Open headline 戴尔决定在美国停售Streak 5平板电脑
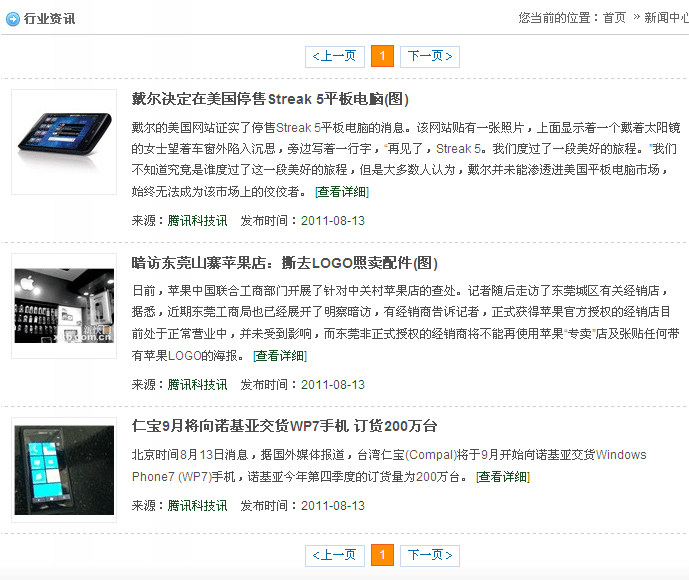This screenshot has height=580, width=689. tap(270, 99)
